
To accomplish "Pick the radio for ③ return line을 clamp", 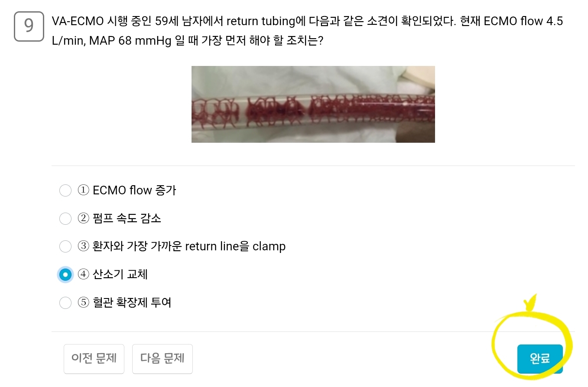I will pyautogui.click(x=65, y=246).
